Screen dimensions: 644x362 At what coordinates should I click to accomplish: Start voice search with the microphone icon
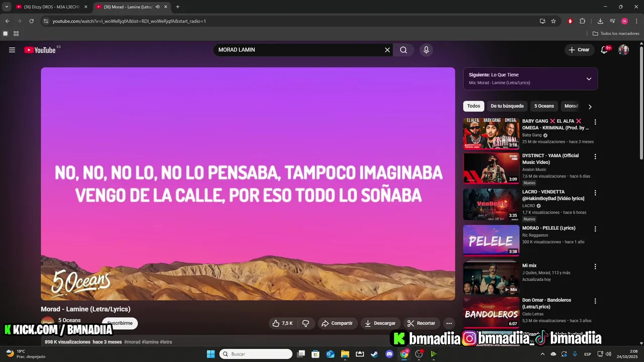(x=426, y=50)
